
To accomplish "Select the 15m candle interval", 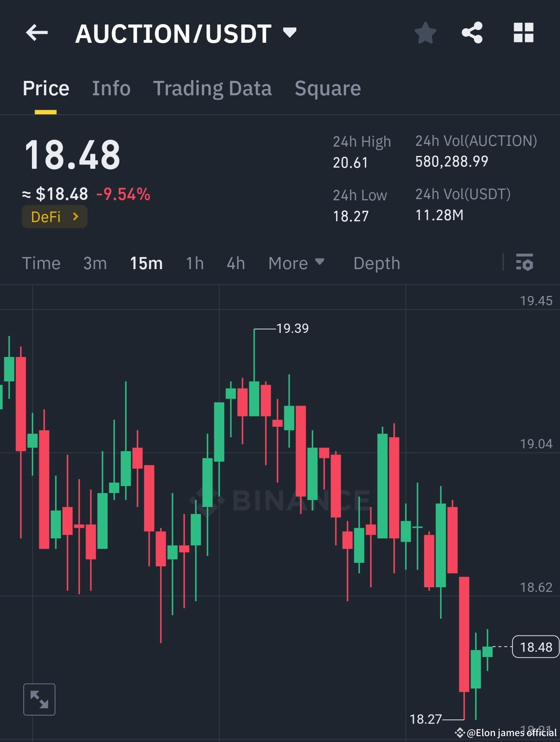I will click(146, 263).
